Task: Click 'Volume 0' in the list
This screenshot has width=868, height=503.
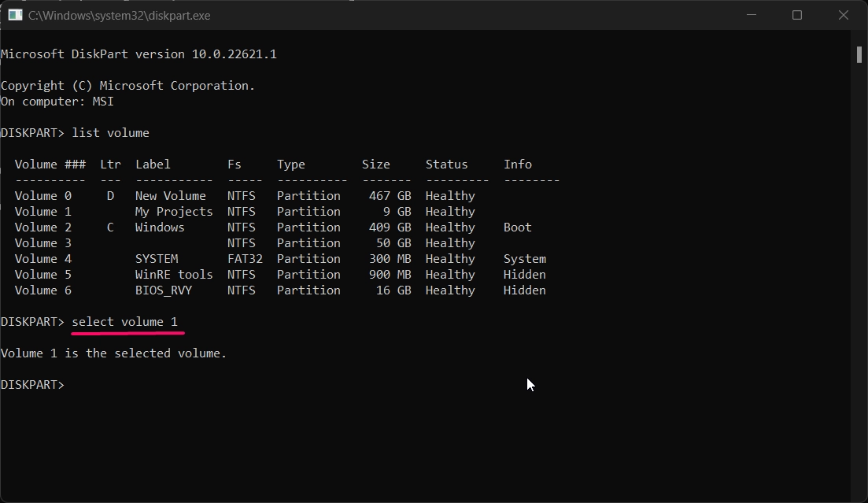Action: [43, 196]
